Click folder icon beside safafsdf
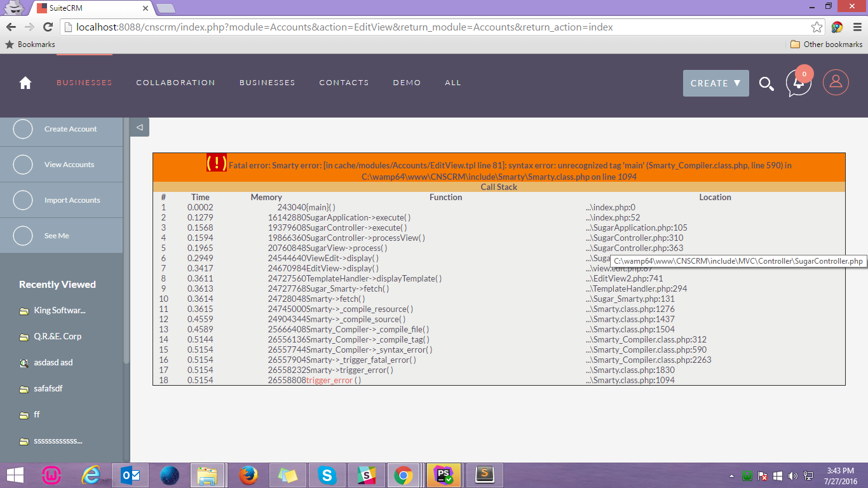Image resolution: width=868 pixels, height=488 pixels. coord(24,390)
